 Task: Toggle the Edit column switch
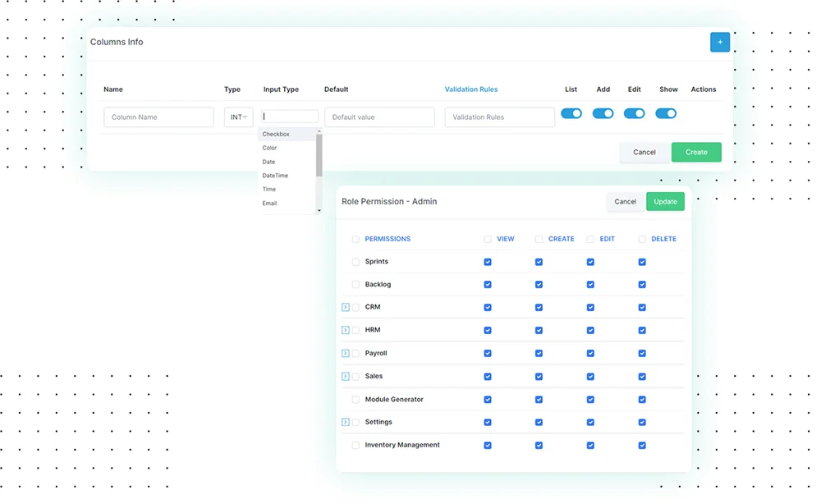634,114
